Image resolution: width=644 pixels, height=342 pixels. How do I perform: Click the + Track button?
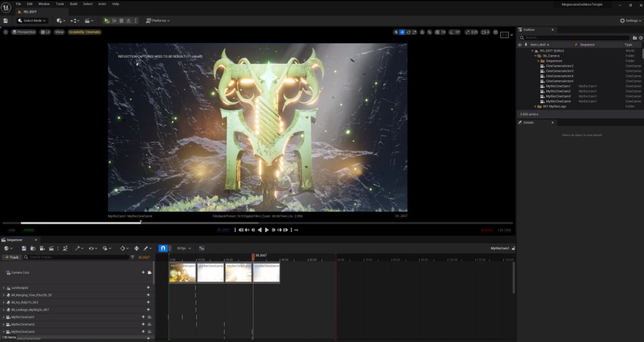coord(12,257)
